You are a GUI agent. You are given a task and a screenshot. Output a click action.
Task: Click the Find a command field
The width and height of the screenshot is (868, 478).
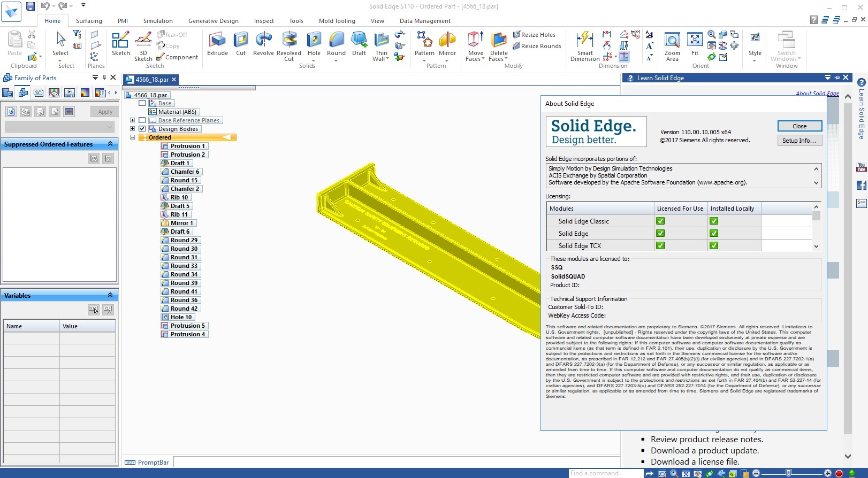point(605,473)
